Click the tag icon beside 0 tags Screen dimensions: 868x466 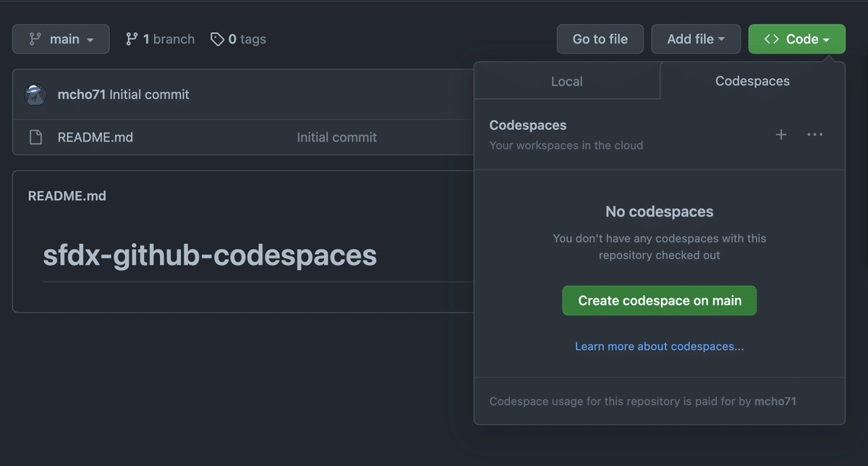click(217, 39)
